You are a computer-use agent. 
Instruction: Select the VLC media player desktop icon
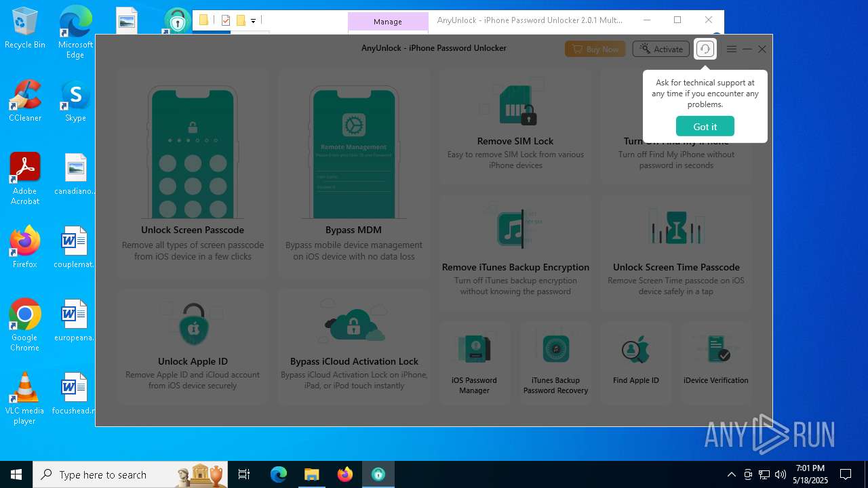(25, 399)
